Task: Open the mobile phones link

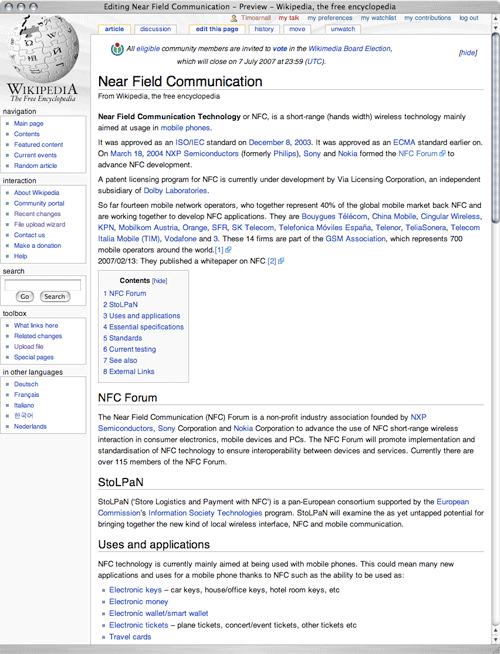Action: click(186, 128)
